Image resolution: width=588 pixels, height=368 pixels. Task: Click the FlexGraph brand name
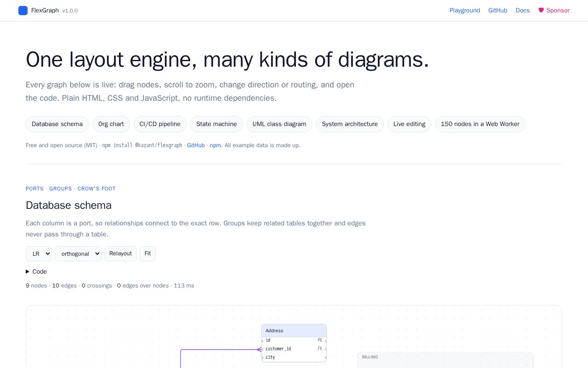45,10
